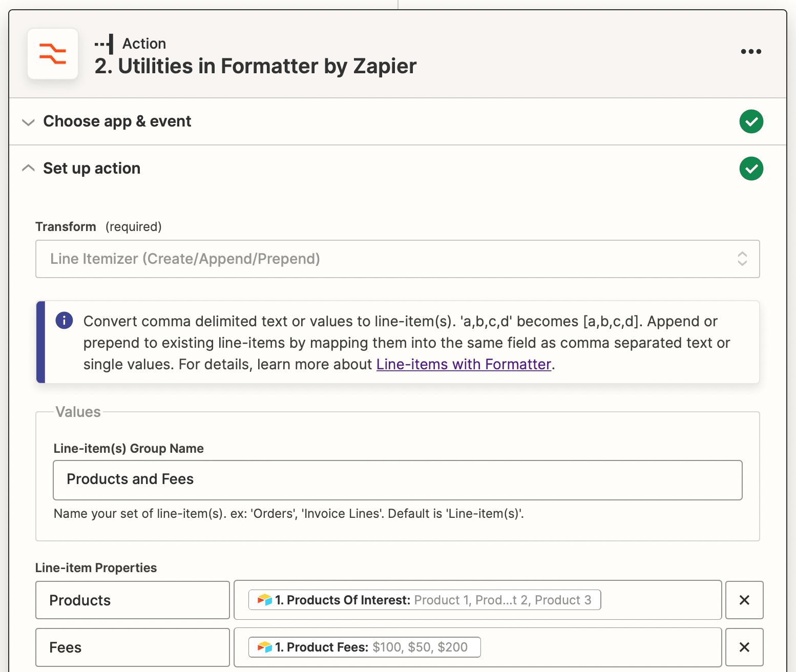The image size is (796, 672).
Task: Remove the Products line-item property row
Action: pos(744,600)
